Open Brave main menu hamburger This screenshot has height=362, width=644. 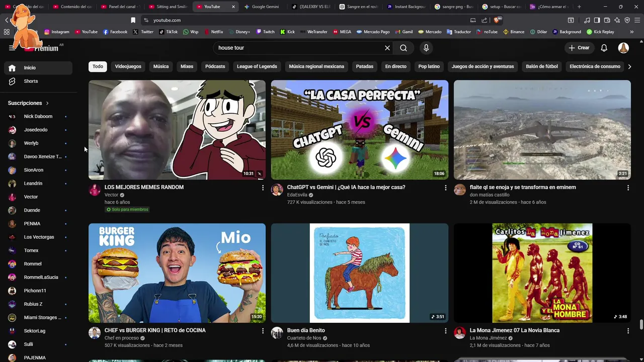click(x=637, y=20)
